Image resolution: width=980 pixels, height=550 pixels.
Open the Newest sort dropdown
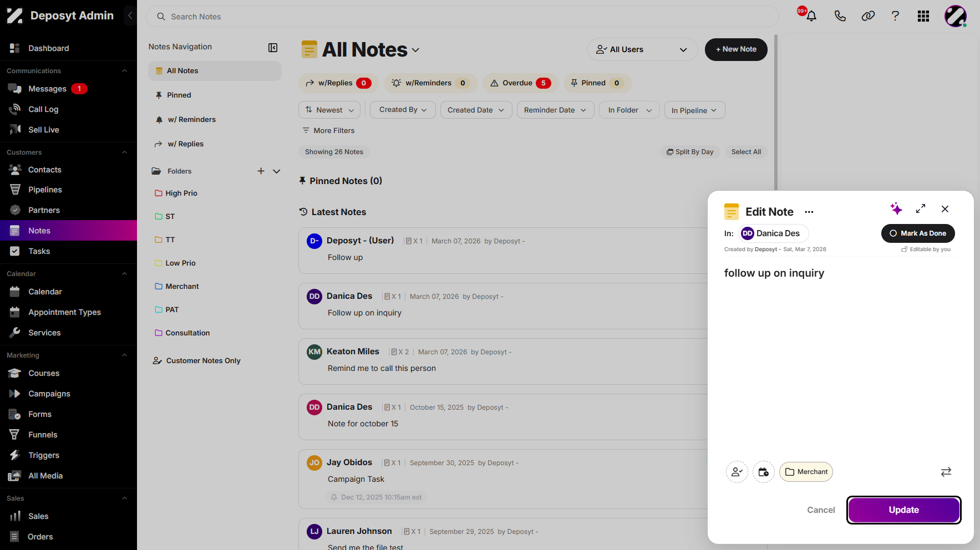click(x=329, y=110)
